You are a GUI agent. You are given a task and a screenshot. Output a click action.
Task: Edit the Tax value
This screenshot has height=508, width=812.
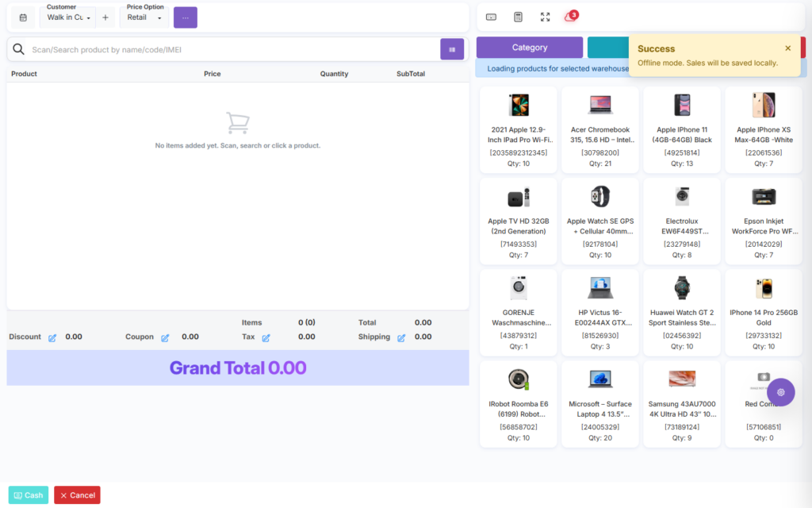click(x=266, y=338)
